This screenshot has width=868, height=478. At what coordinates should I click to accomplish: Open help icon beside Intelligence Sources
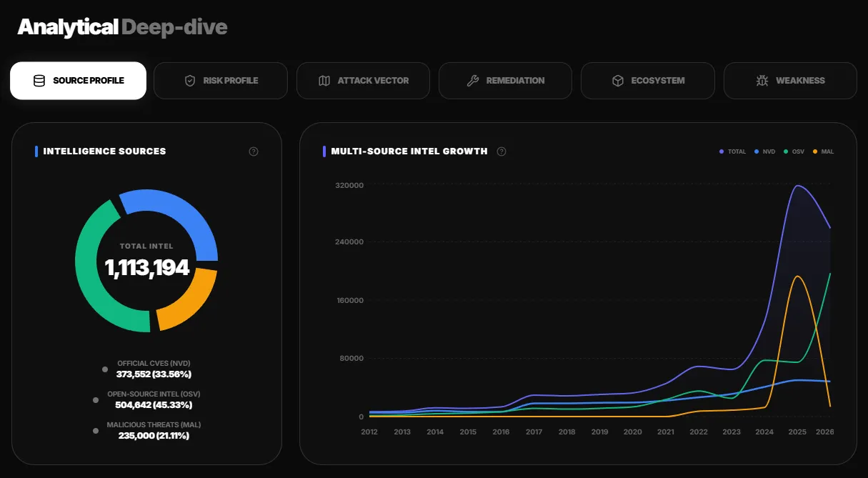point(254,151)
